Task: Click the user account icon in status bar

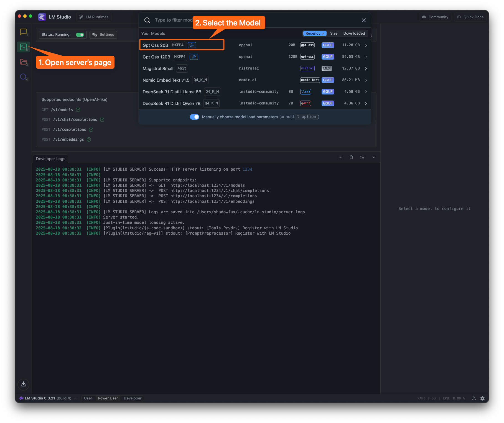Action: (474, 398)
